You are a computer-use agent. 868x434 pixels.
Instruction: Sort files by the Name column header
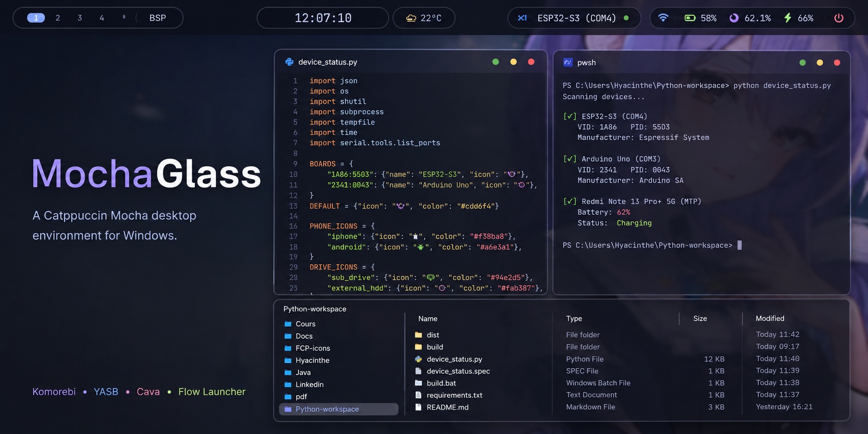(x=428, y=319)
